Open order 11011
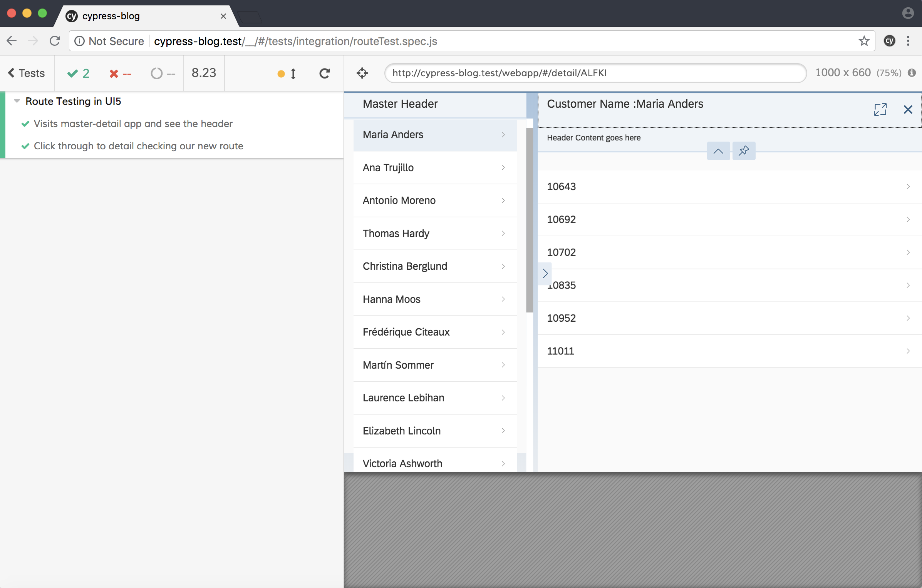The width and height of the screenshot is (922, 588). pyautogui.click(x=730, y=351)
